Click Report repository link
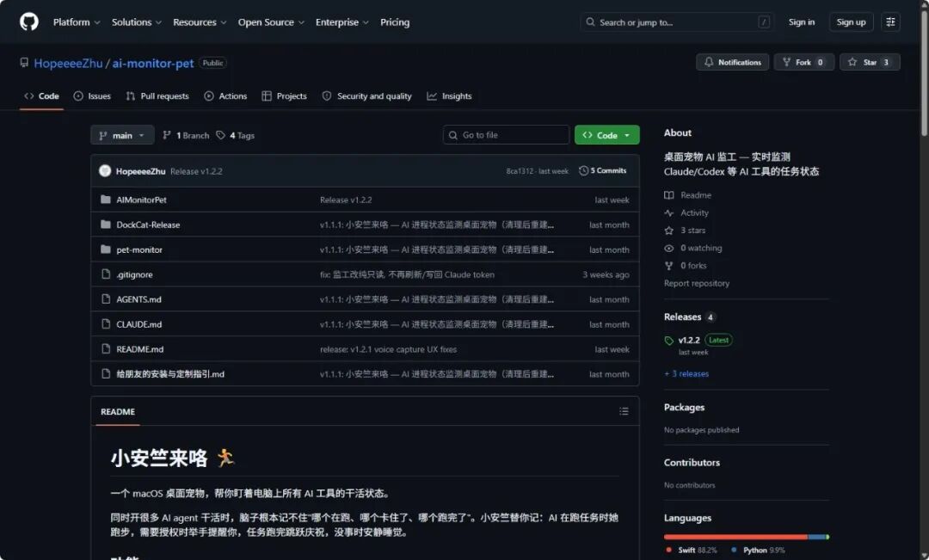The image size is (929, 560). (697, 283)
